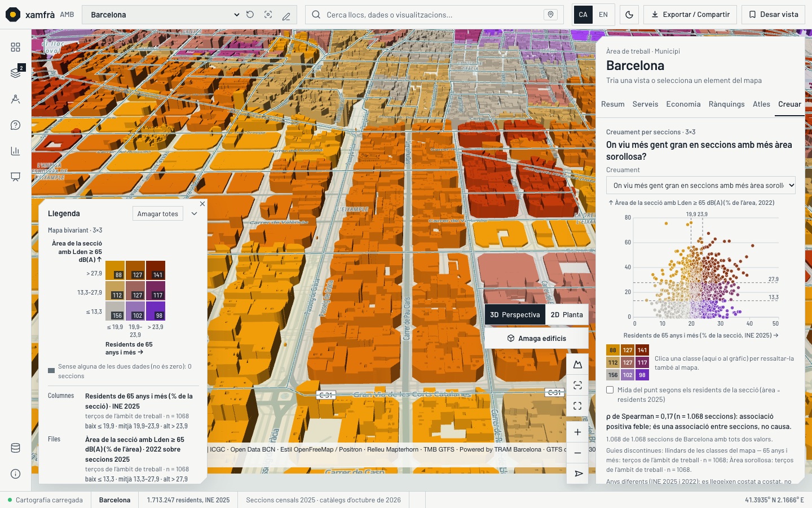Viewport: 812px width, 508px height.
Task: Select legend swatch labeled 141
Action: tap(156, 270)
